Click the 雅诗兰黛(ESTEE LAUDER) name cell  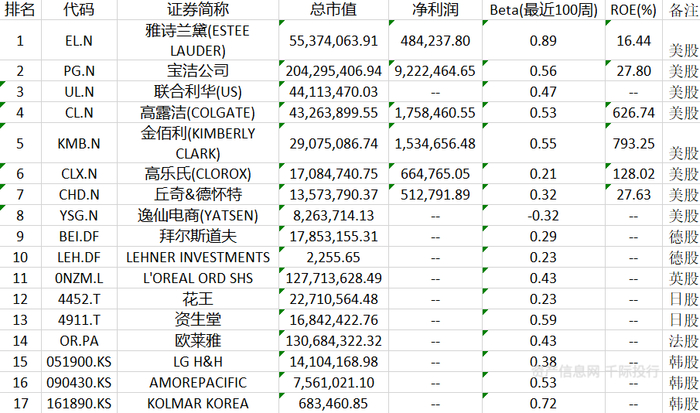click(x=198, y=41)
